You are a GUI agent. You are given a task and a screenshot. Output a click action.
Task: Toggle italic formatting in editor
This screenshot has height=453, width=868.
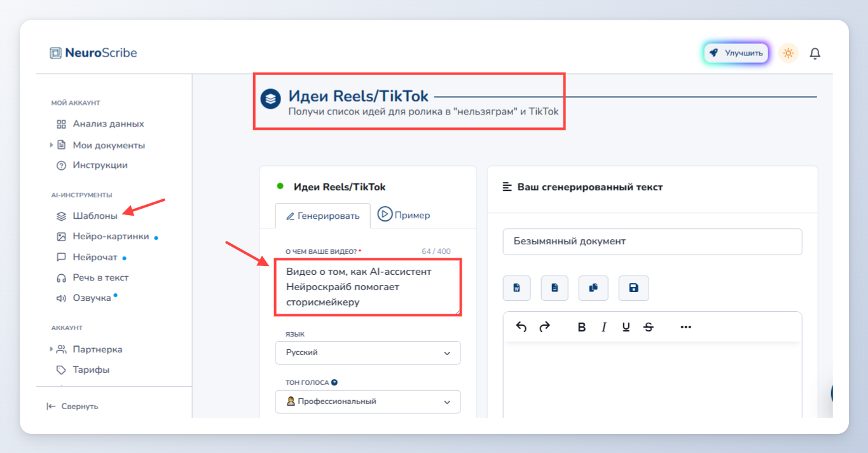604,327
